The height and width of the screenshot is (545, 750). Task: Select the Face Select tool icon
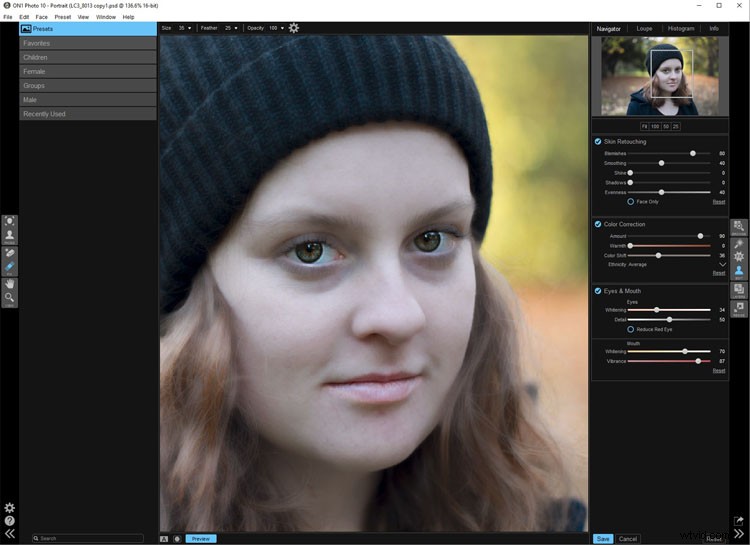[x=10, y=221]
